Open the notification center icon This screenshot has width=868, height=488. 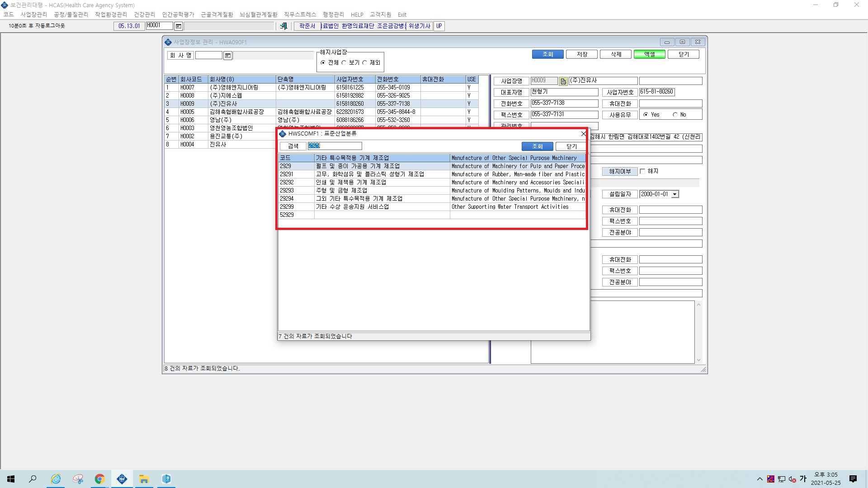coord(853,479)
